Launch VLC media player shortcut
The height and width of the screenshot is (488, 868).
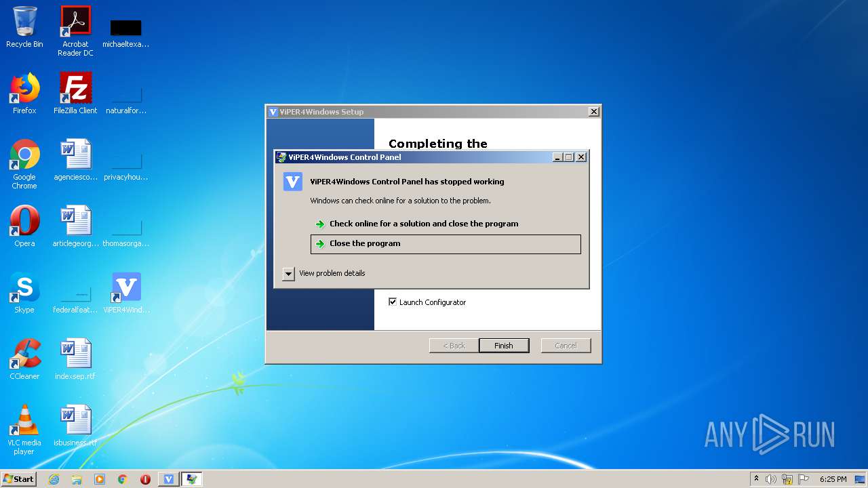point(24,430)
